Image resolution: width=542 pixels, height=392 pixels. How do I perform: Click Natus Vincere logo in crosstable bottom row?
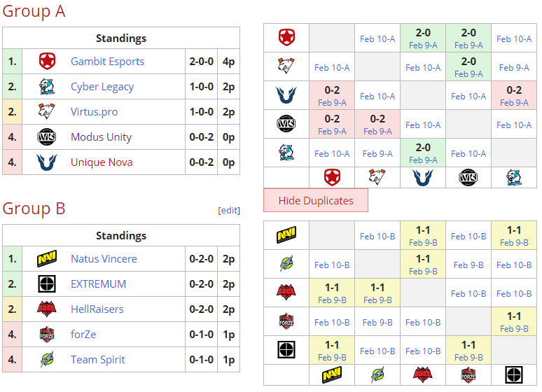tap(332, 375)
